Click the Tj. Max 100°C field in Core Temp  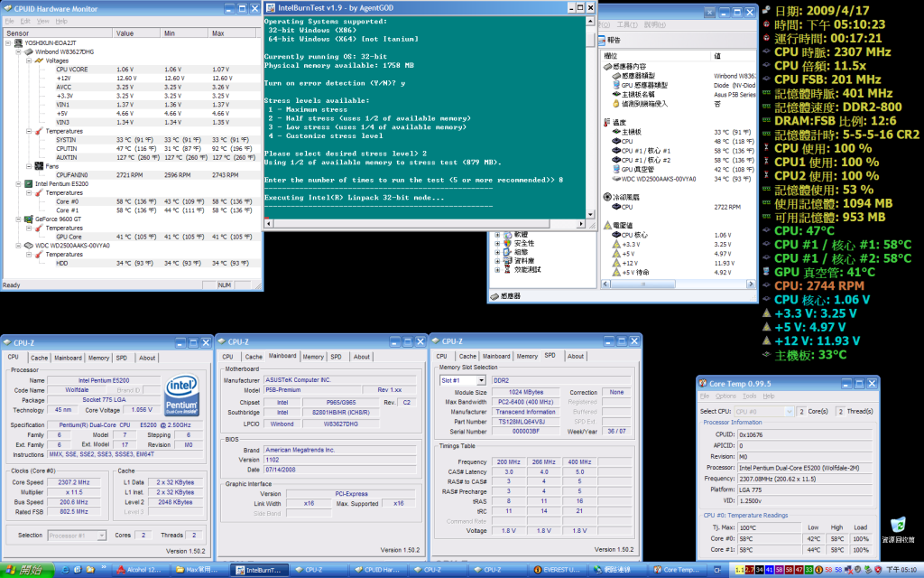pyautogui.click(x=769, y=527)
